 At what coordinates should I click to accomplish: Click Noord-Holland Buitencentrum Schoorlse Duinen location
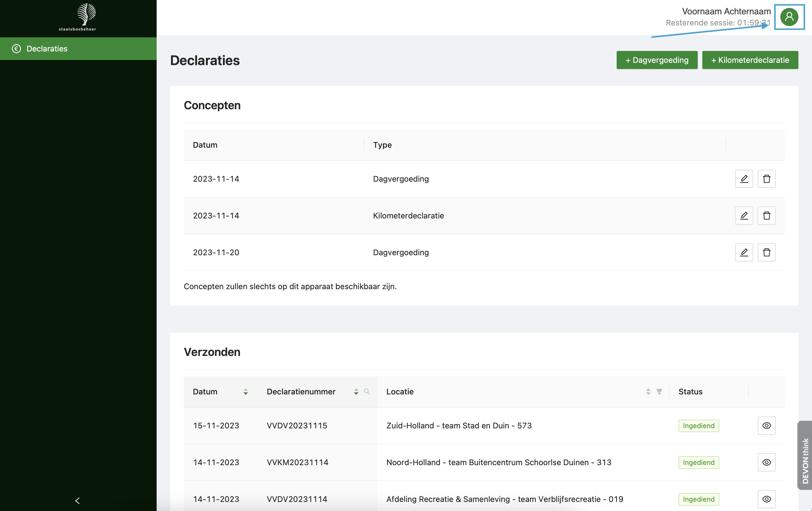(x=498, y=462)
